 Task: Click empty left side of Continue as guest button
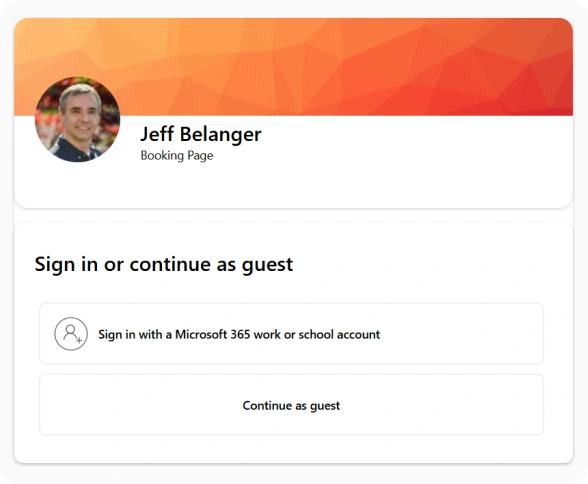click(x=141, y=405)
